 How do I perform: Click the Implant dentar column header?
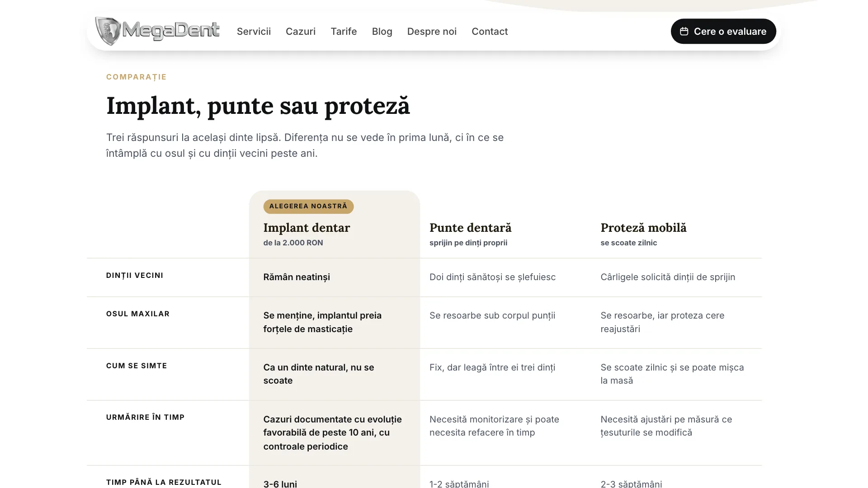(307, 228)
